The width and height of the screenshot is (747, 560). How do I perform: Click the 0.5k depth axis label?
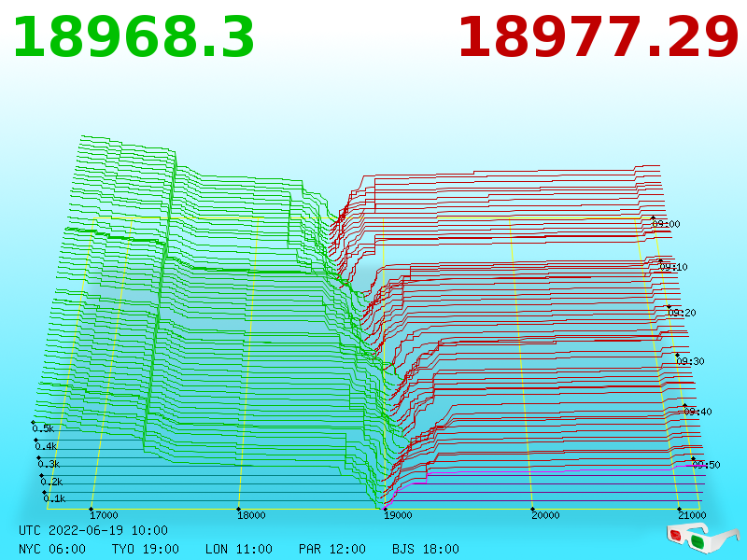click(x=43, y=428)
